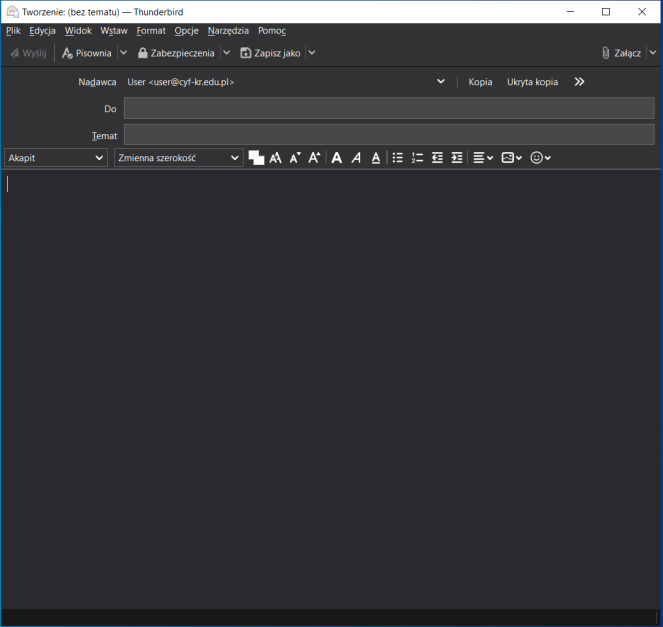Toggle underline text formatting
The width and height of the screenshot is (663, 627).
(x=376, y=158)
